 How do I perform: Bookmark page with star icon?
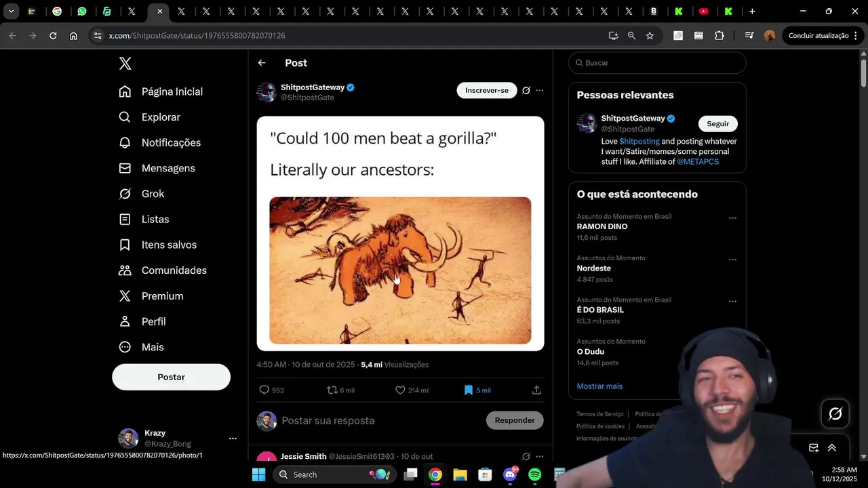point(650,35)
